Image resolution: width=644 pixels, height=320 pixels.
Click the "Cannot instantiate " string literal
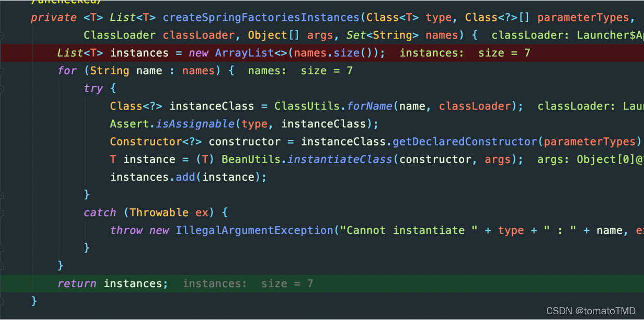coord(409,230)
